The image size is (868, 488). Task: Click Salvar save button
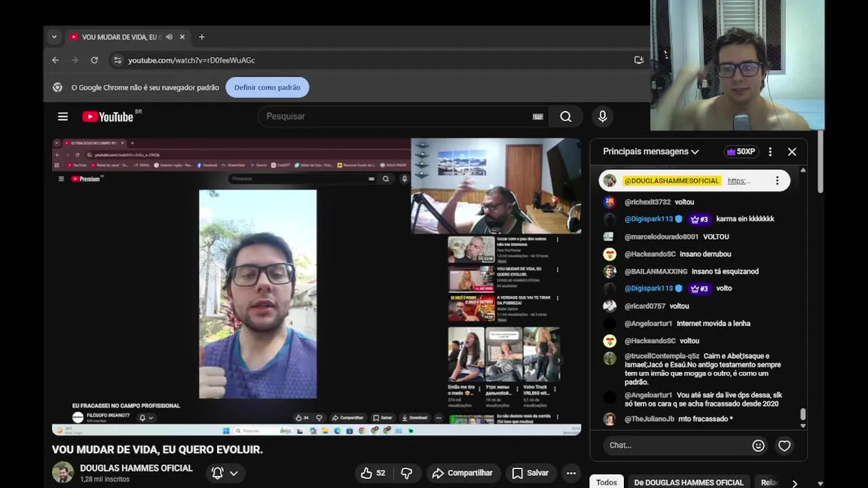[530, 473]
